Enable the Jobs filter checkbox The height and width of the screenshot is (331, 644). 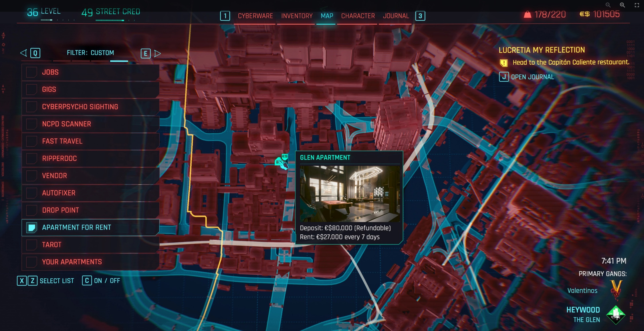coord(31,72)
